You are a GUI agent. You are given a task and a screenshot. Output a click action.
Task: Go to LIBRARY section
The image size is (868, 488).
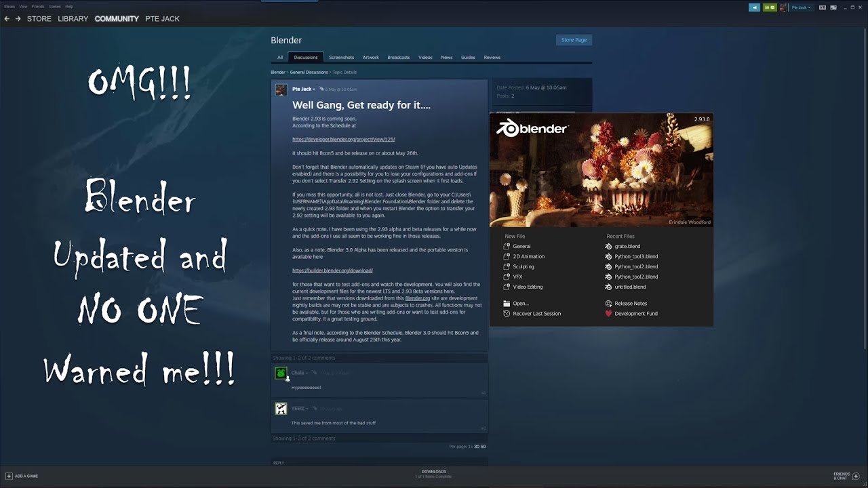[x=73, y=19]
